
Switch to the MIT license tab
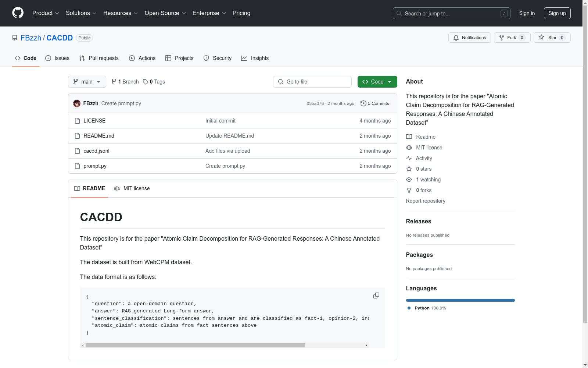pyautogui.click(x=132, y=188)
